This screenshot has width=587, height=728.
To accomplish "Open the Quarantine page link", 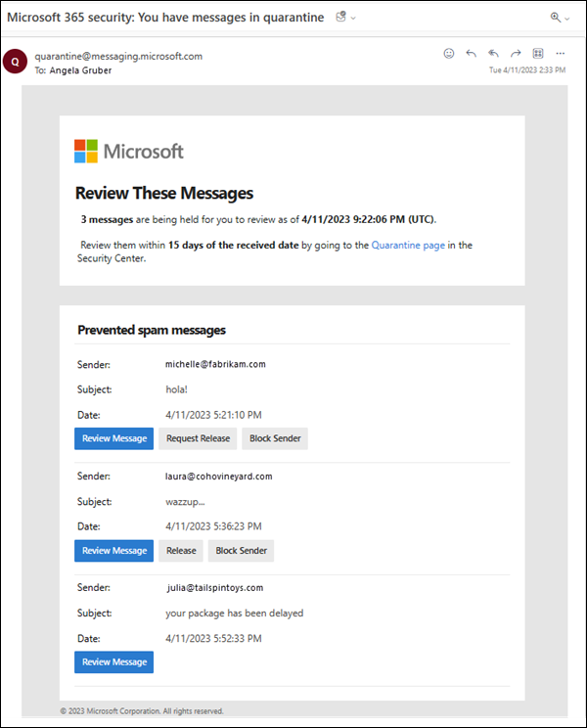I will coord(408,246).
